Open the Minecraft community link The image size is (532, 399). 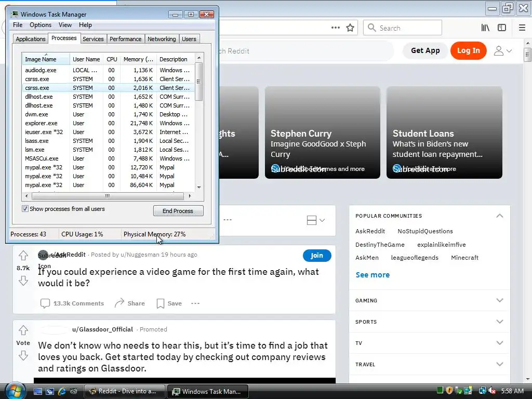pyautogui.click(x=464, y=258)
